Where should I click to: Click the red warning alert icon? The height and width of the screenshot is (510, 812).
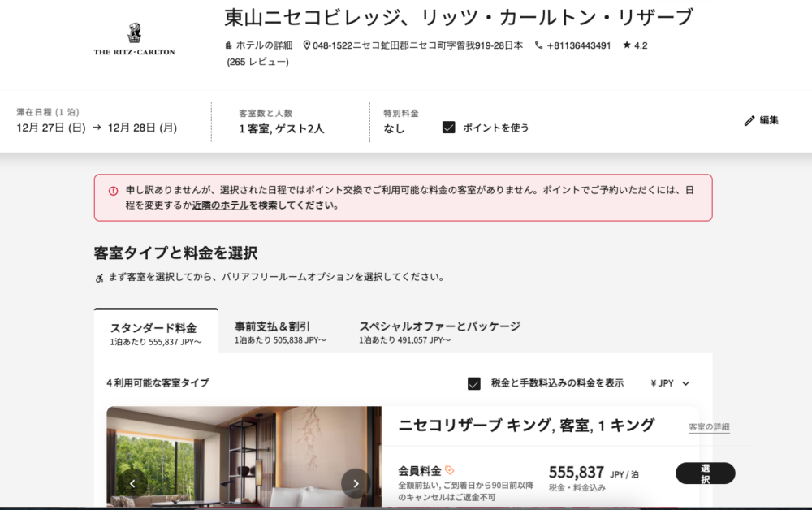113,191
